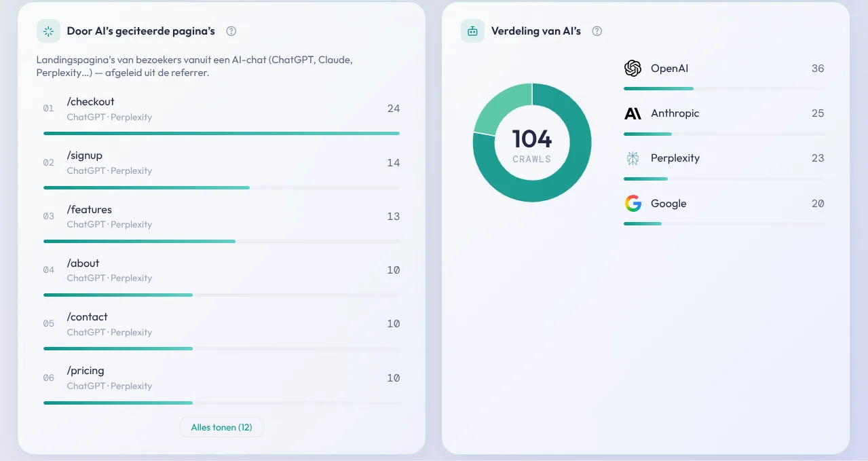This screenshot has height=461, width=868.
Task: Select the /checkout page row
Action: [x=221, y=115]
